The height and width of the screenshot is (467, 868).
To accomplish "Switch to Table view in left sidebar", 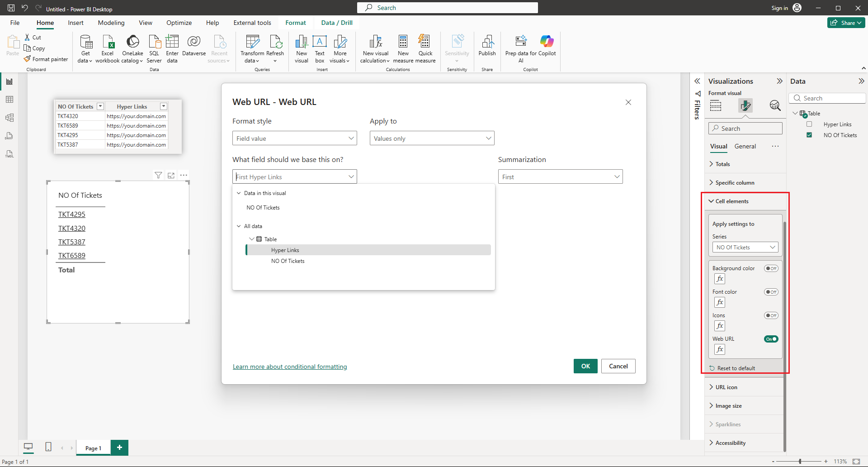I will 9,100.
